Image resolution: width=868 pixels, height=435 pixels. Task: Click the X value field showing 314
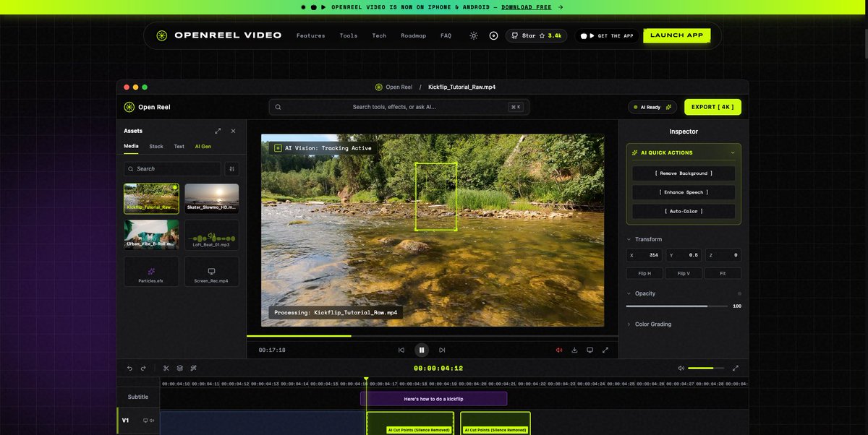(x=644, y=255)
